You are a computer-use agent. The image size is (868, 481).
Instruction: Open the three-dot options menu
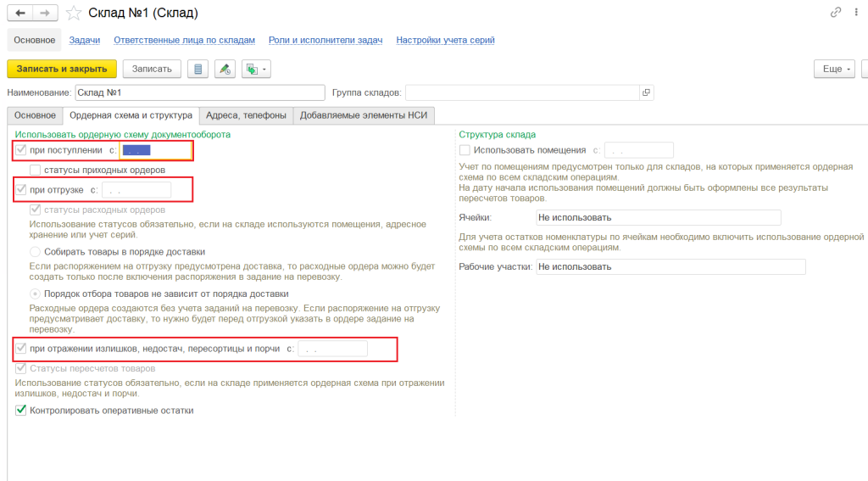coord(856,12)
